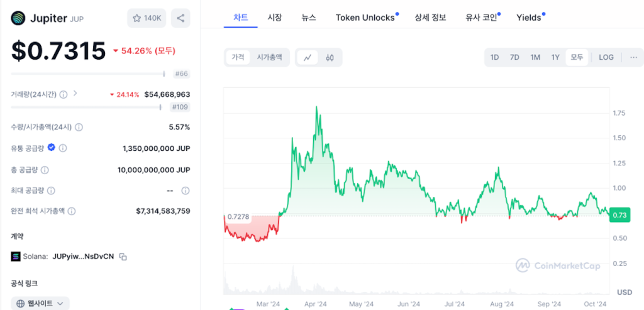
Task: Open the share icon button
Action: pos(180,18)
